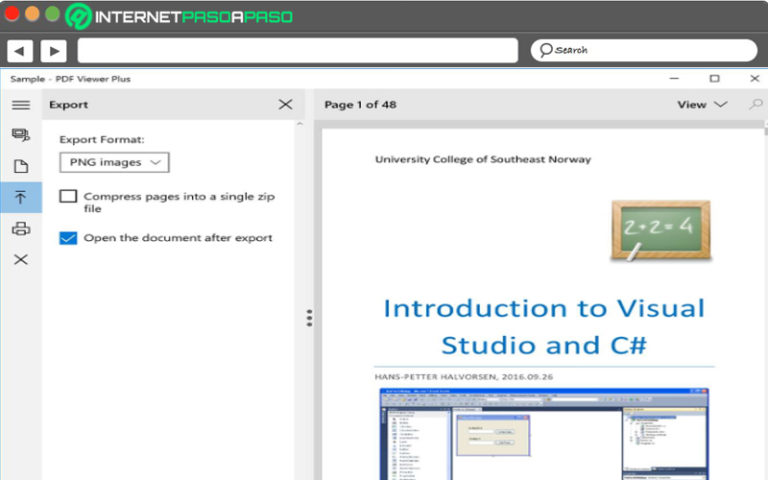Screen dimensions: 768x480
Task: Click the comments icon in left sidebar
Action: pyautogui.click(x=20, y=135)
